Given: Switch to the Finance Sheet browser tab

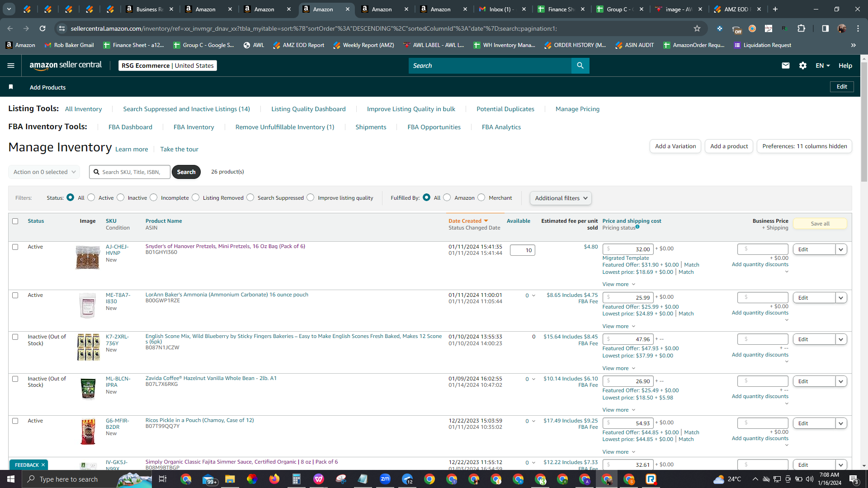Looking at the screenshot, I should [561, 9].
